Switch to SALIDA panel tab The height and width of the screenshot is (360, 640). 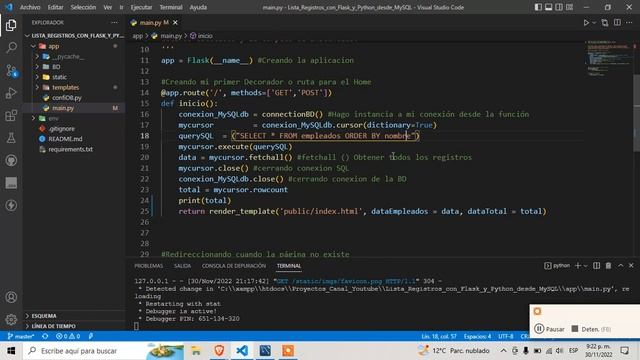(x=182, y=266)
